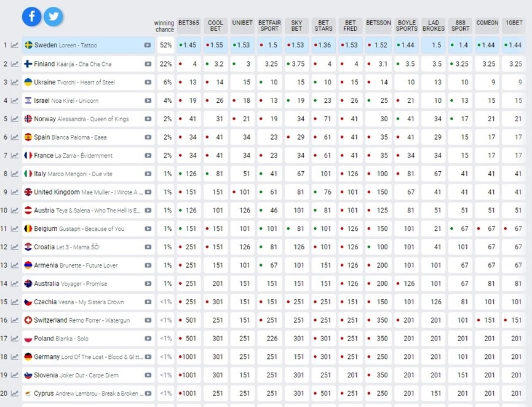Viewport: 532px width, 407px height.
Task: Select Israel's COOL BET odds of 26
Action: click(215, 100)
